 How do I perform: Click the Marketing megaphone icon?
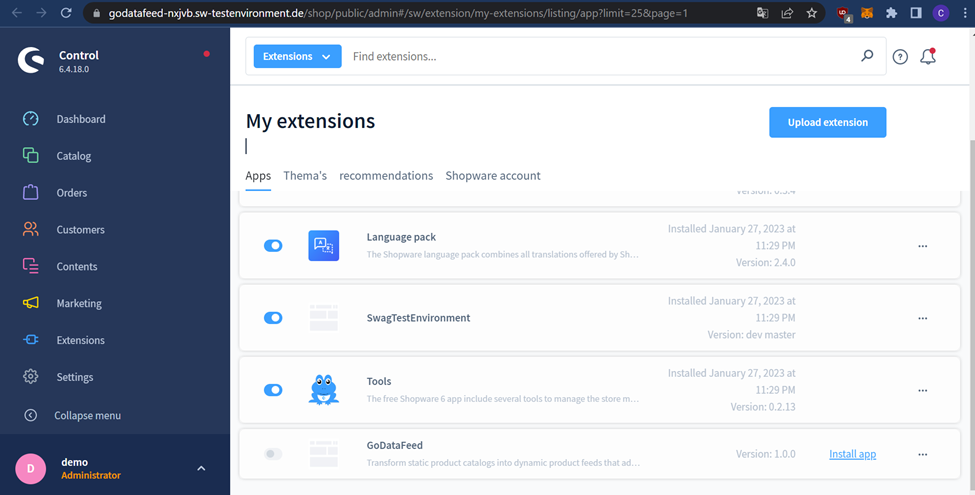[x=30, y=303]
